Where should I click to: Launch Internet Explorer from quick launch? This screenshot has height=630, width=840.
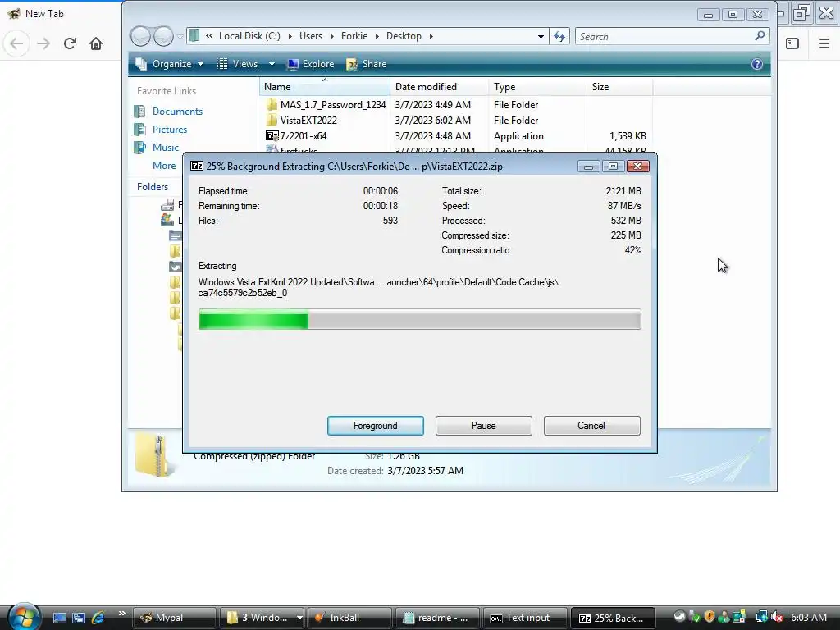pyautogui.click(x=98, y=618)
